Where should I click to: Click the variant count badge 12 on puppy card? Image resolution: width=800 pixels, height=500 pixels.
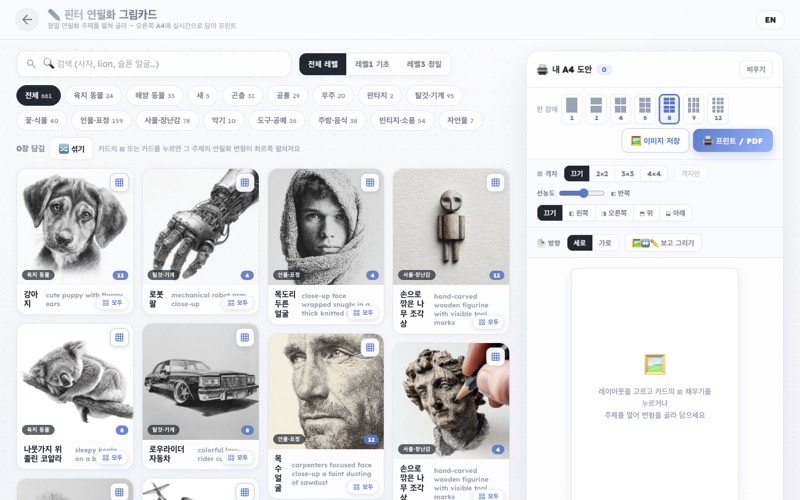120,275
